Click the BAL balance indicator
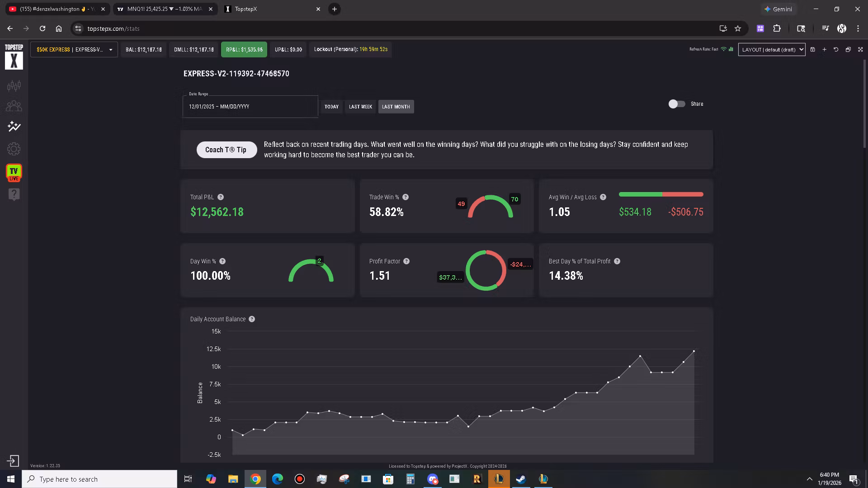Viewport: 868px width, 488px height. (144, 49)
